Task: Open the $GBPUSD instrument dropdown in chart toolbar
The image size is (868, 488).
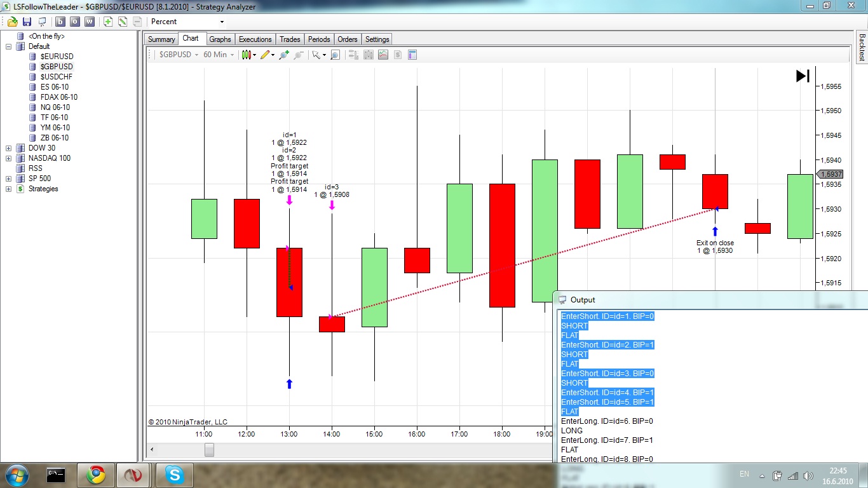Action: click(179, 55)
